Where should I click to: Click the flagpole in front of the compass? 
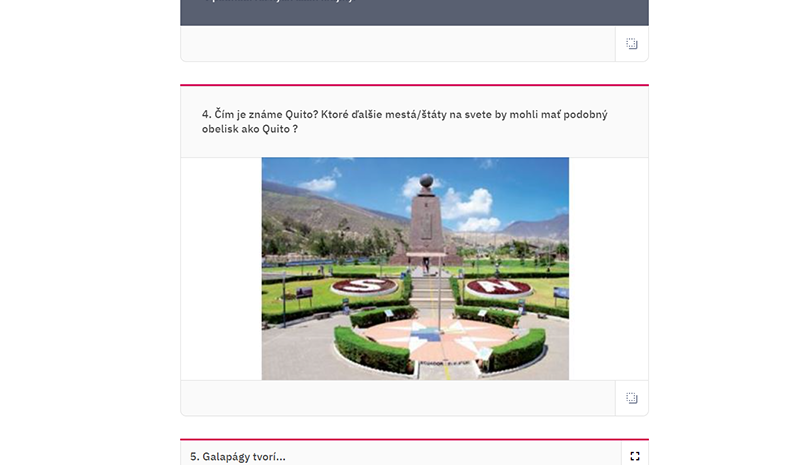439,295
